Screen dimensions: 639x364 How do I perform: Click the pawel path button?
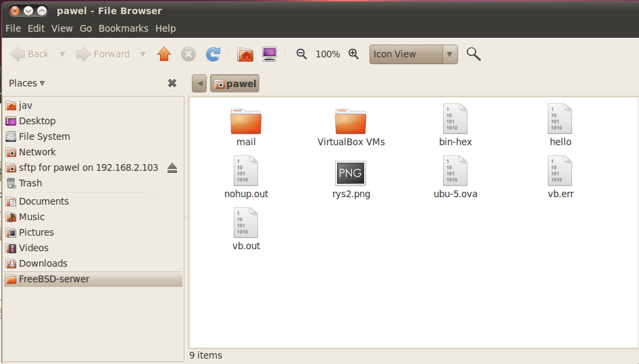pos(234,84)
